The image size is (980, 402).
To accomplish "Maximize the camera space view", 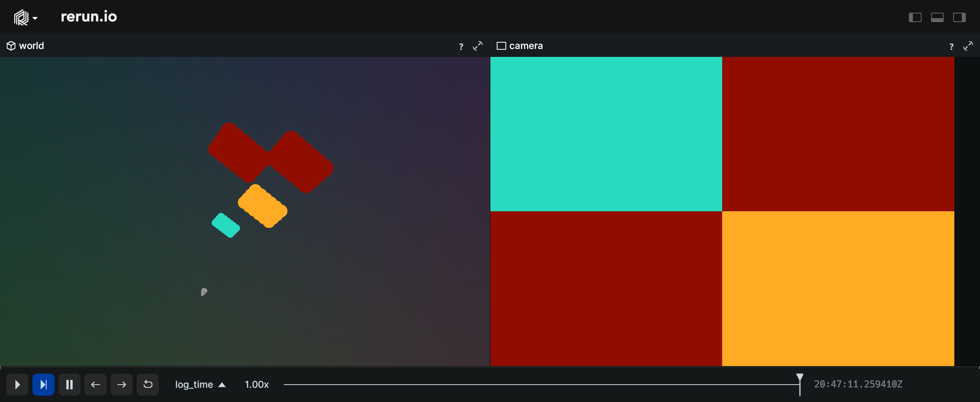I will 968,46.
